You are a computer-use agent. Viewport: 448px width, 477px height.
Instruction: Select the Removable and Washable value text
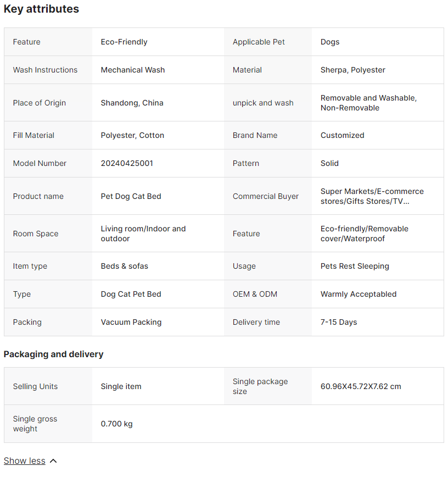coord(369,103)
